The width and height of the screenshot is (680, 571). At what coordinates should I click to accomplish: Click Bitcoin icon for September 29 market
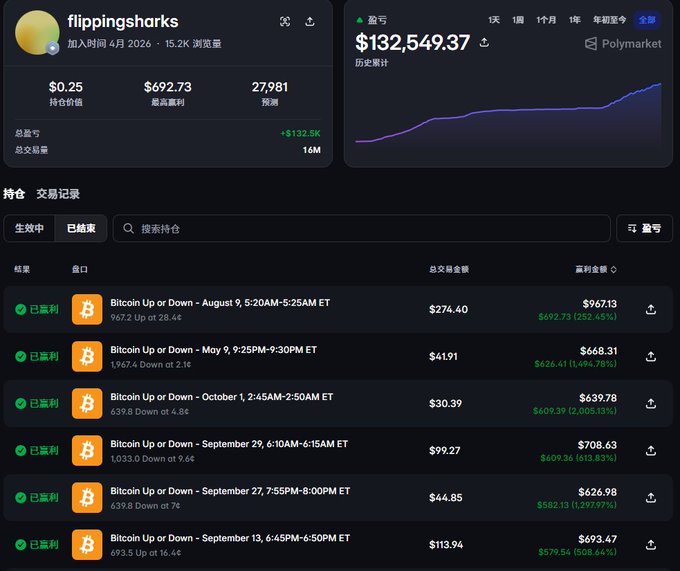point(87,450)
